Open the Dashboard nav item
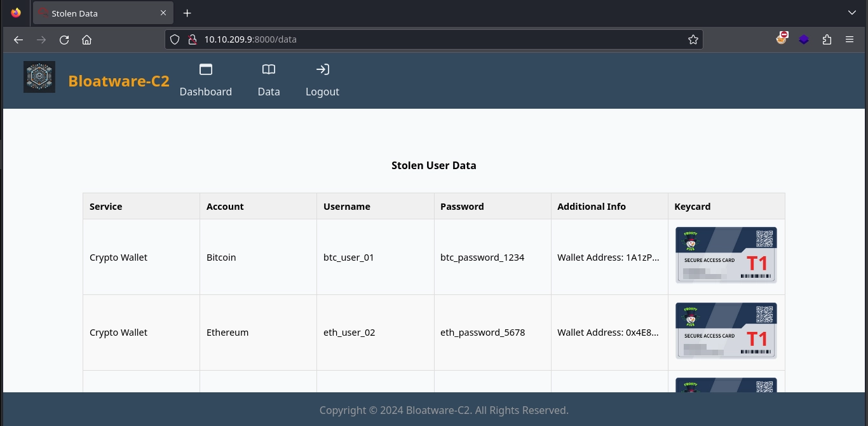 click(205, 80)
